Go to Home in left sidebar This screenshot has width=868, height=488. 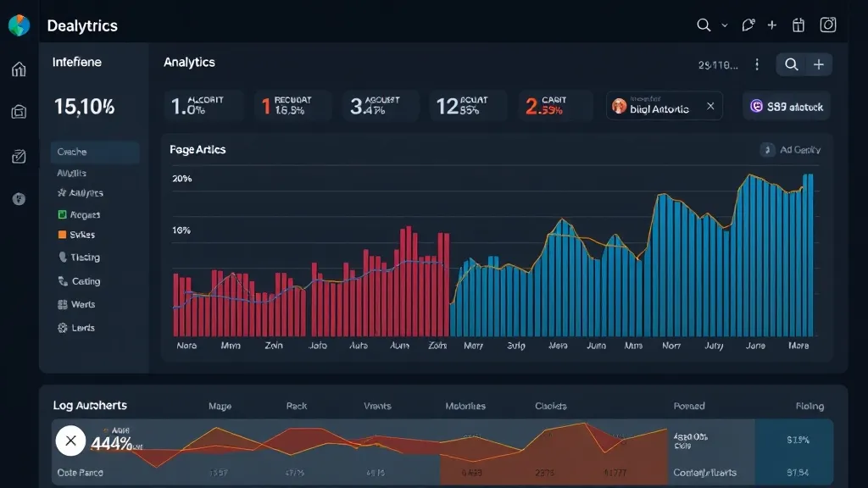(19, 69)
